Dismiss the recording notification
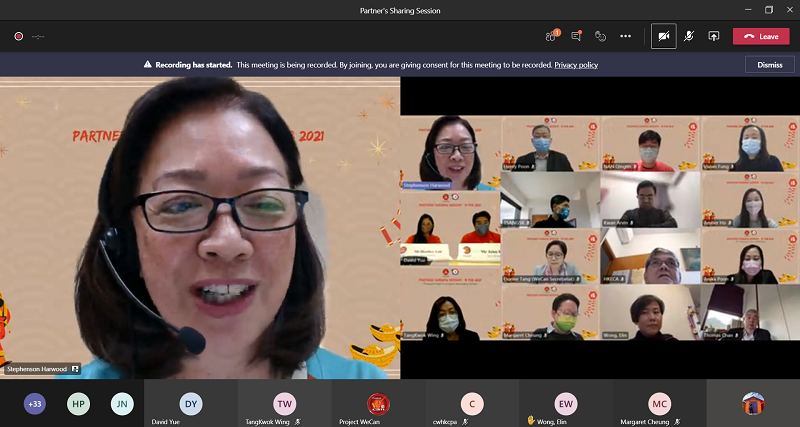The width and height of the screenshot is (800, 427). click(769, 65)
